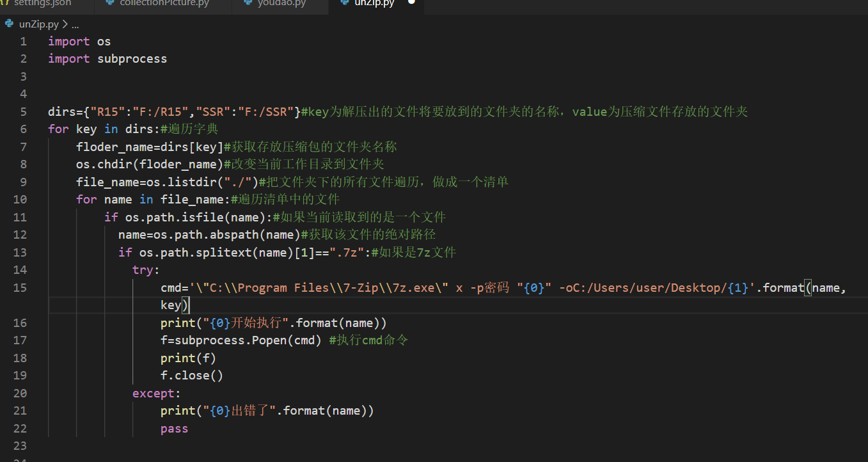The height and width of the screenshot is (462, 868).
Task: Click 'floder_name=dirs[key]' assignment
Action: (150, 147)
